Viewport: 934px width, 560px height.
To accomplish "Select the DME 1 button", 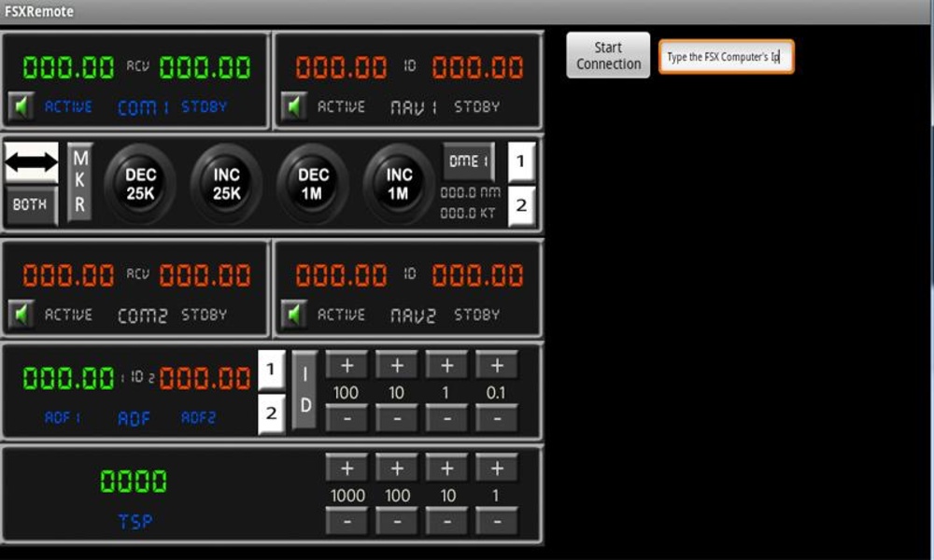I will point(469,161).
